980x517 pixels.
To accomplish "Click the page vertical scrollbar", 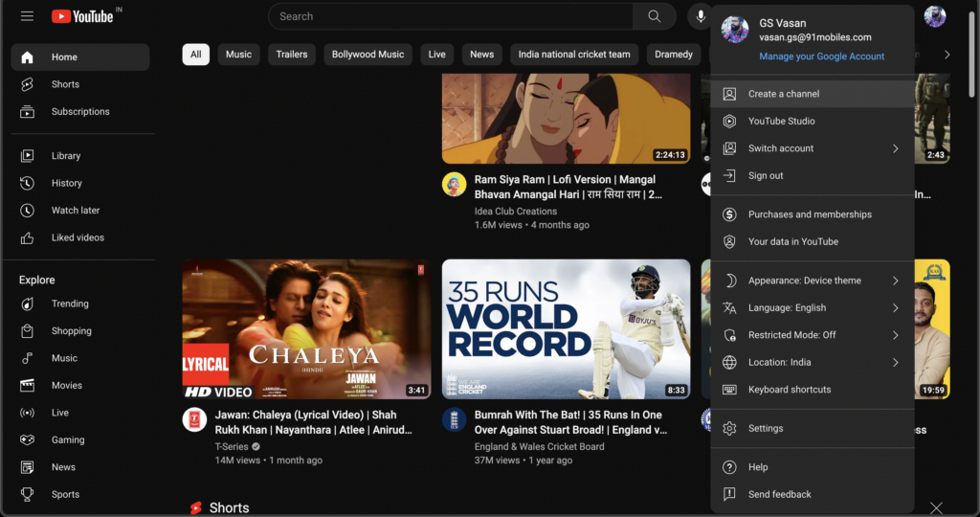I will pyautogui.click(x=972, y=55).
